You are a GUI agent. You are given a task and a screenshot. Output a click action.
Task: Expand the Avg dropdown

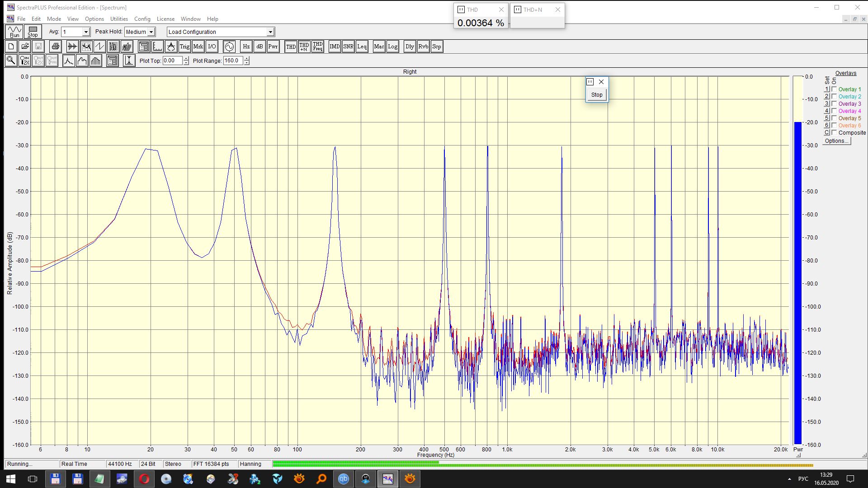pos(86,32)
